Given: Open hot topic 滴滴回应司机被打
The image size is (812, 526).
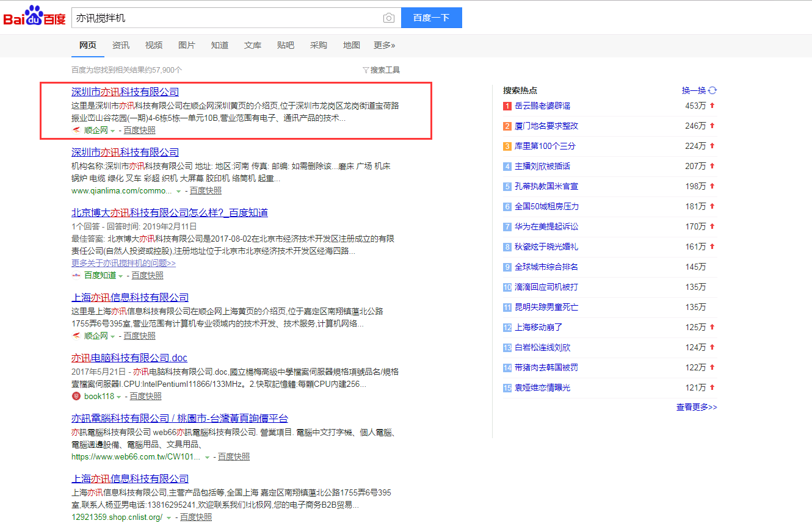Looking at the screenshot, I should coord(546,287).
